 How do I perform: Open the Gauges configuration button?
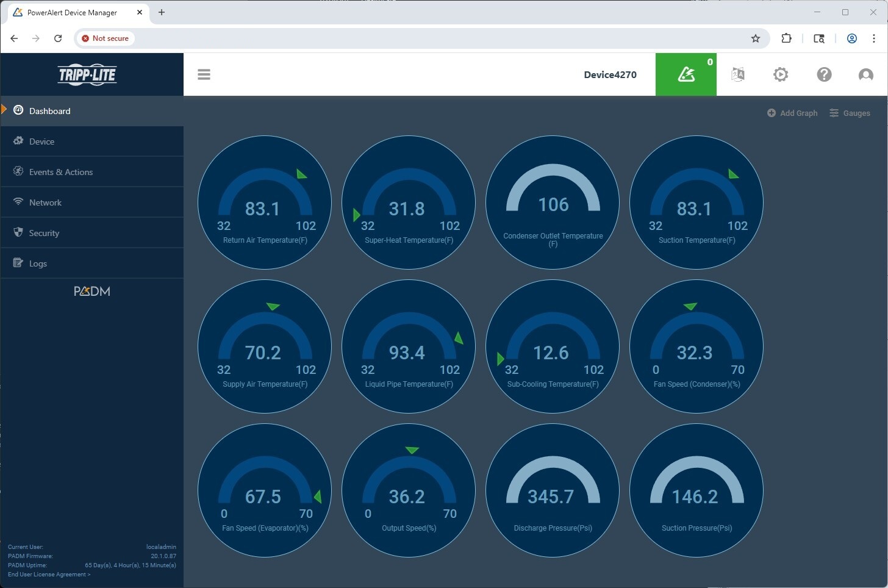(x=850, y=113)
